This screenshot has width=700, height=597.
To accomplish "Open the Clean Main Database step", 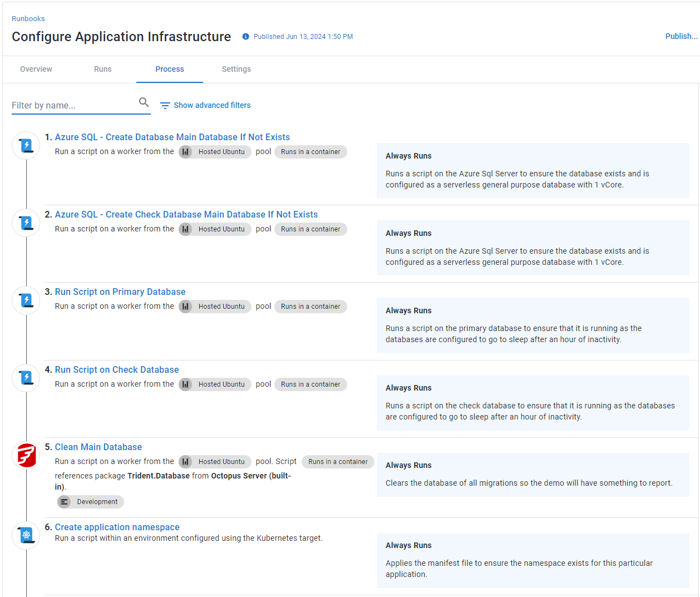I will pyautogui.click(x=98, y=447).
